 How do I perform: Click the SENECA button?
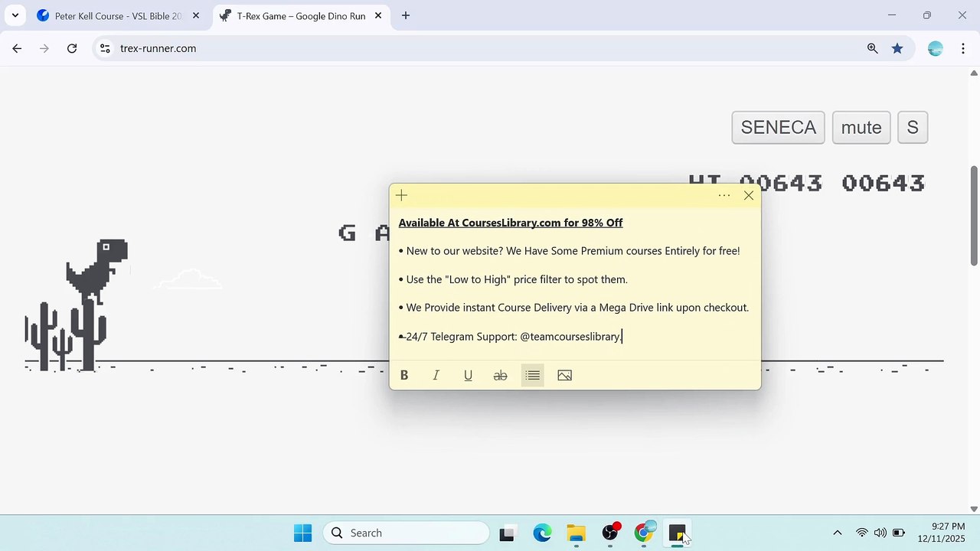coord(779,127)
